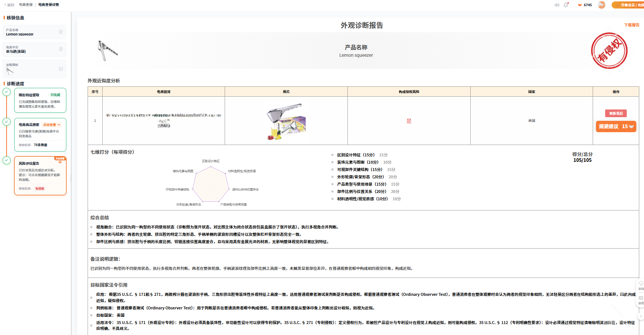The height and width of the screenshot is (335, 644).
Task: Click the eye icon on 风险评估报告 card
Action: 60,162
